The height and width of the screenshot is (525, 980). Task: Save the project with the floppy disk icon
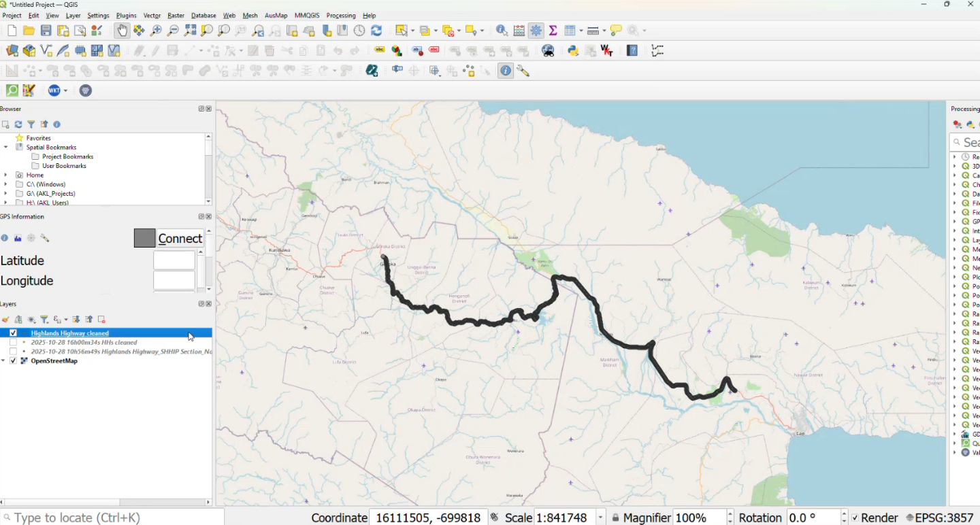coord(46,31)
